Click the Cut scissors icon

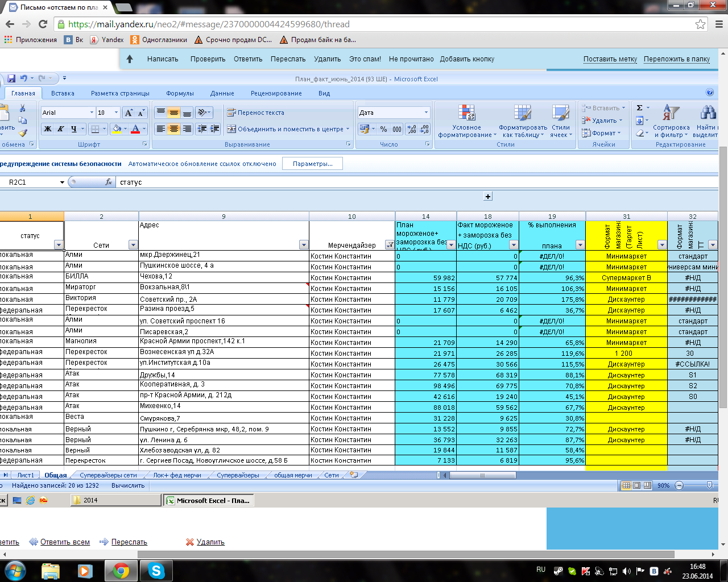pos(23,109)
